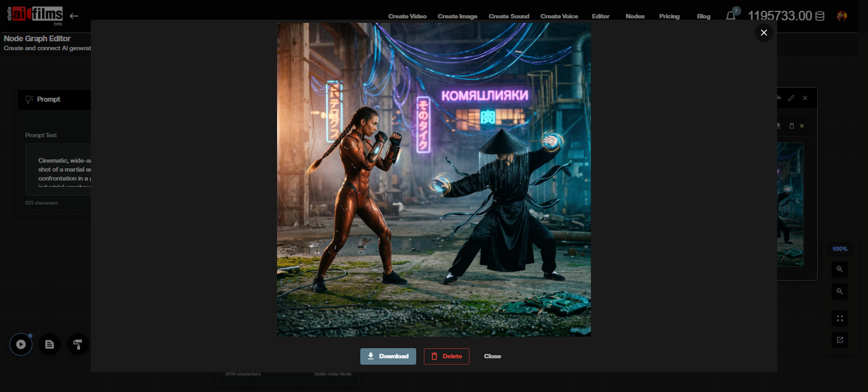Open the notifications bell
Image resolution: width=868 pixels, height=392 pixels.
pos(731,16)
